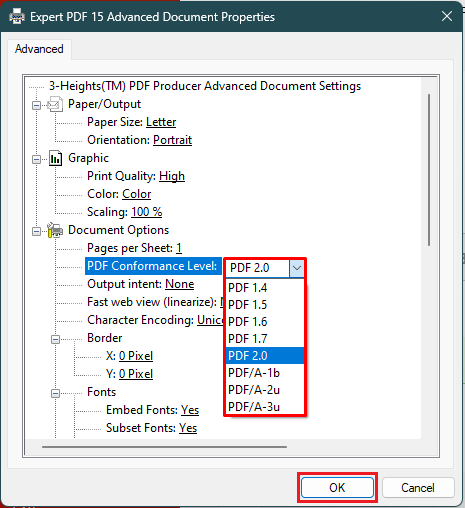Collapse the Document Options tree node
The height and width of the screenshot is (508, 465).
pyautogui.click(x=36, y=231)
